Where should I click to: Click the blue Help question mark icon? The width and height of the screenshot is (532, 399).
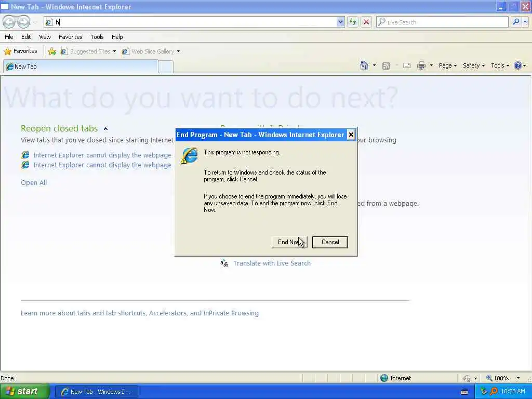coord(518,65)
